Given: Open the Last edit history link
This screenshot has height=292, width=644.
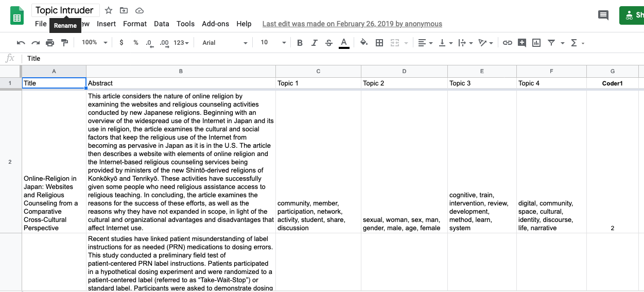Looking at the screenshot, I should point(352,24).
